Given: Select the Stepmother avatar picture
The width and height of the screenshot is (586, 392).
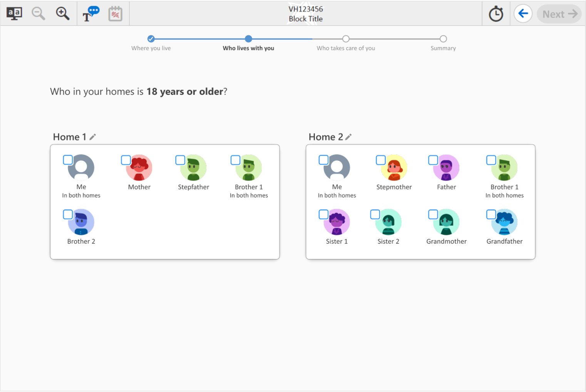Looking at the screenshot, I should coord(394,168).
